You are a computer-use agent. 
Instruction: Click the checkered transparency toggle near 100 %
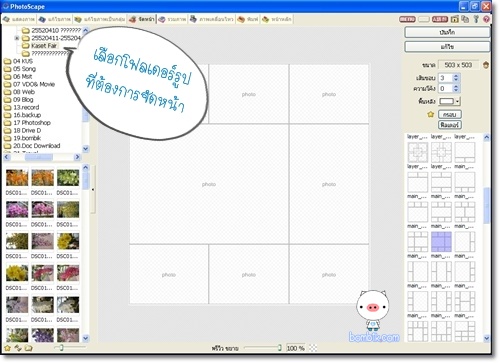(x=313, y=348)
